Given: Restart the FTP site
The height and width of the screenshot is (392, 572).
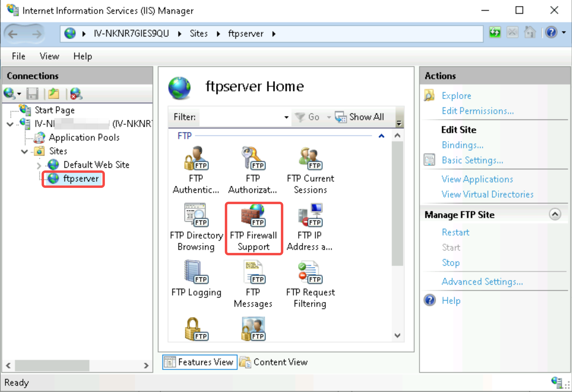Looking at the screenshot, I should [455, 232].
